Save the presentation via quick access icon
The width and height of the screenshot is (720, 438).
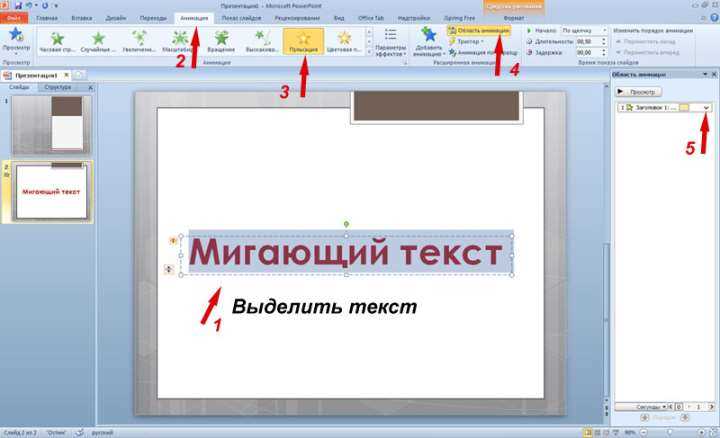pos(18,6)
